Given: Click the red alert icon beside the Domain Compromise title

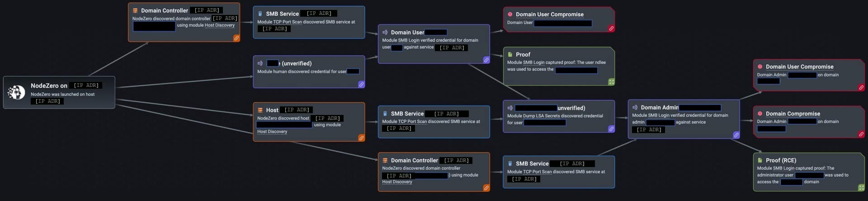Looking at the screenshot, I should pos(760,114).
